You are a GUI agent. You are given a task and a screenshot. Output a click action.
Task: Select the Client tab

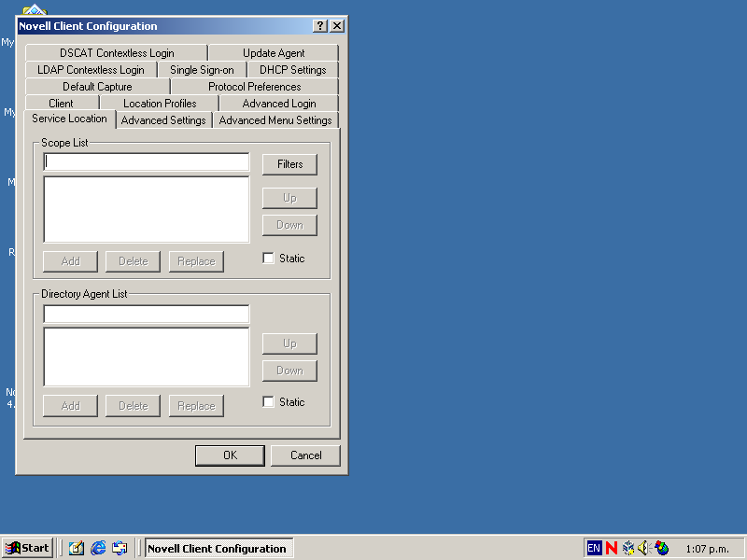(61, 104)
